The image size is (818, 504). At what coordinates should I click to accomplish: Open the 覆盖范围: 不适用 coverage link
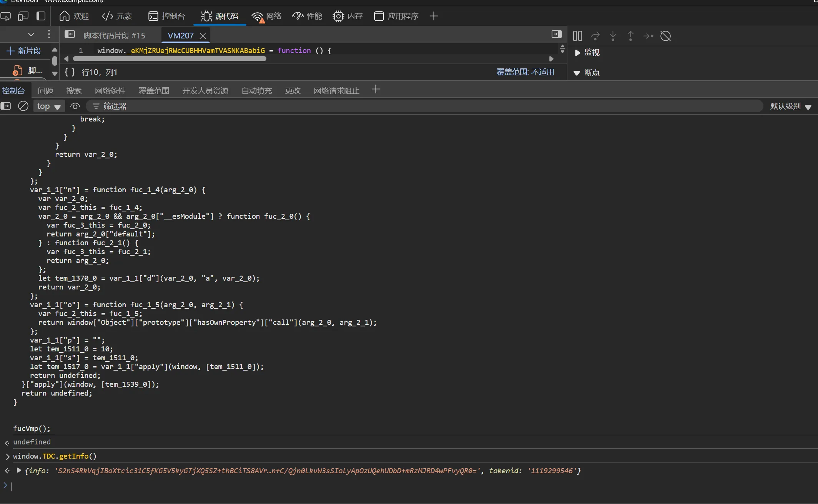point(525,72)
